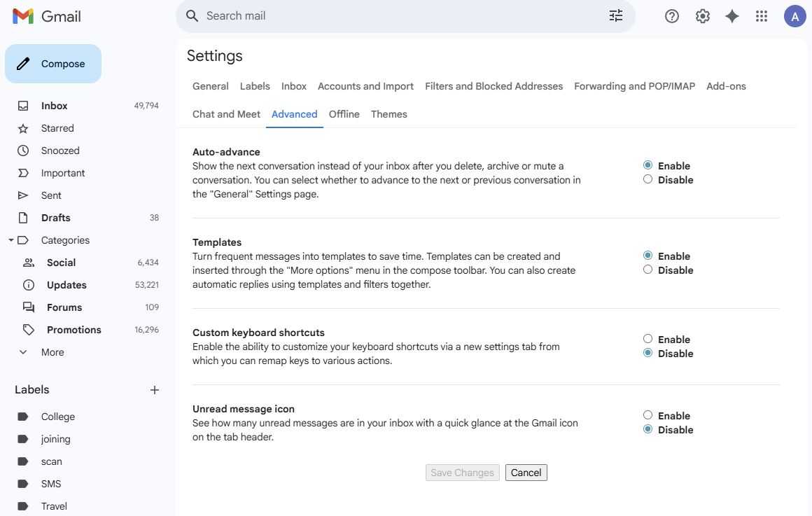Open the Drafts folder link
The image size is (812, 516).
click(55, 218)
